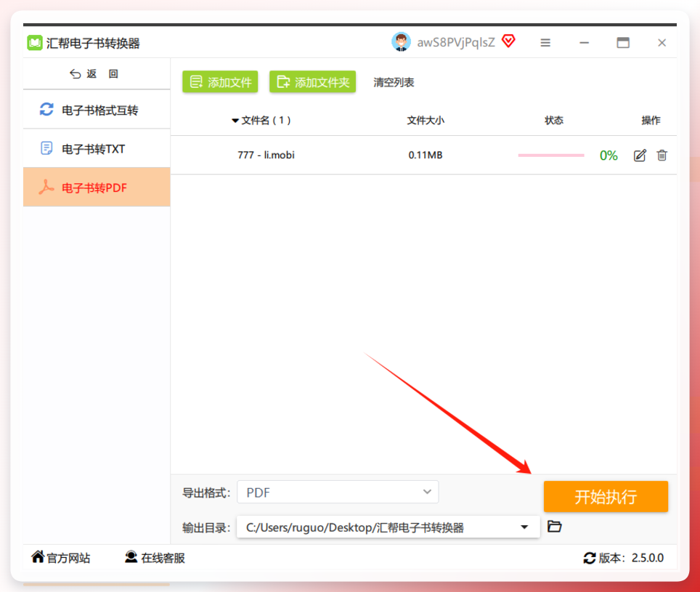Open the 导出格式 PDF dropdown

338,492
